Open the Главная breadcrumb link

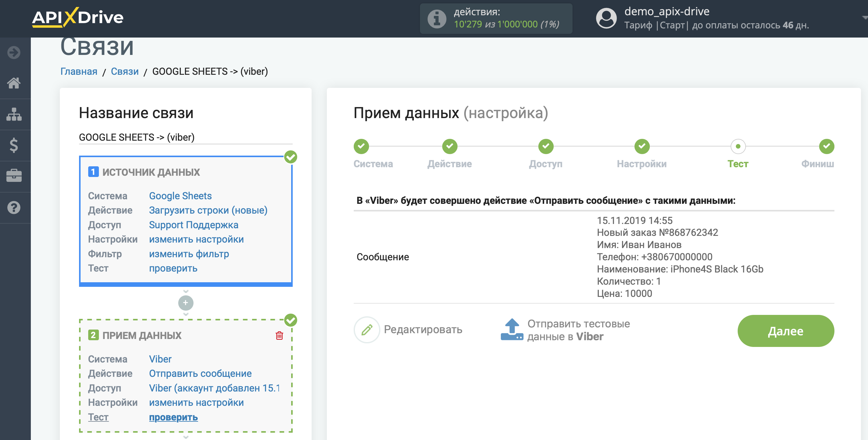click(x=79, y=71)
